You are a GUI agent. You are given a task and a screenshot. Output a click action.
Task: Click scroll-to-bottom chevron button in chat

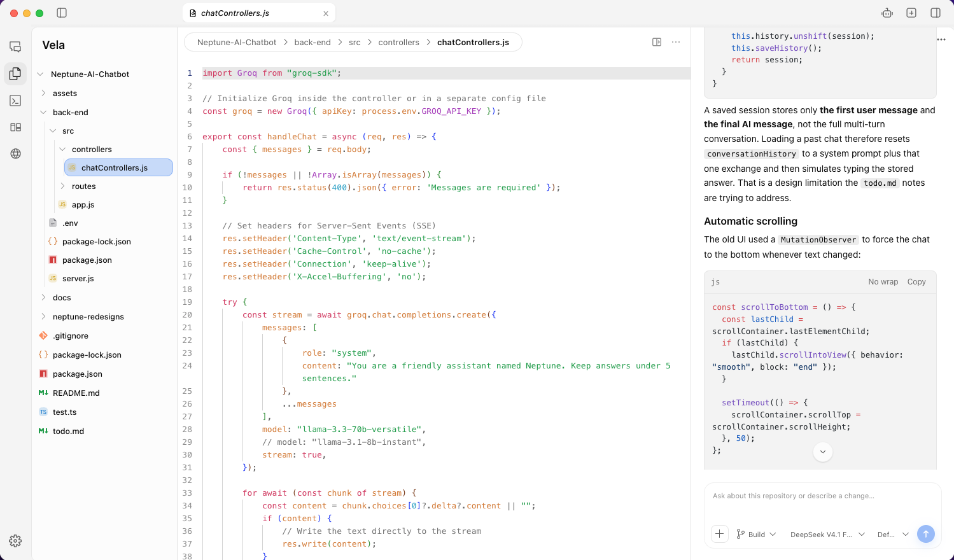[823, 452]
